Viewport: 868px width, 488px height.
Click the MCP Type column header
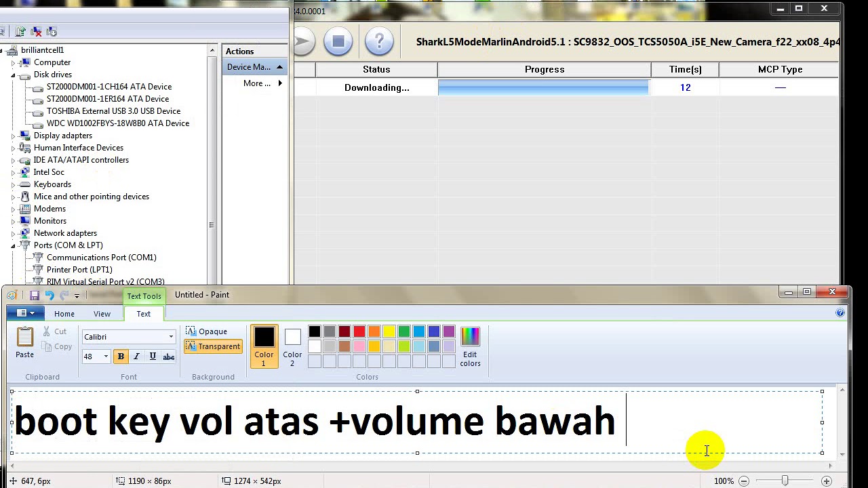780,69
